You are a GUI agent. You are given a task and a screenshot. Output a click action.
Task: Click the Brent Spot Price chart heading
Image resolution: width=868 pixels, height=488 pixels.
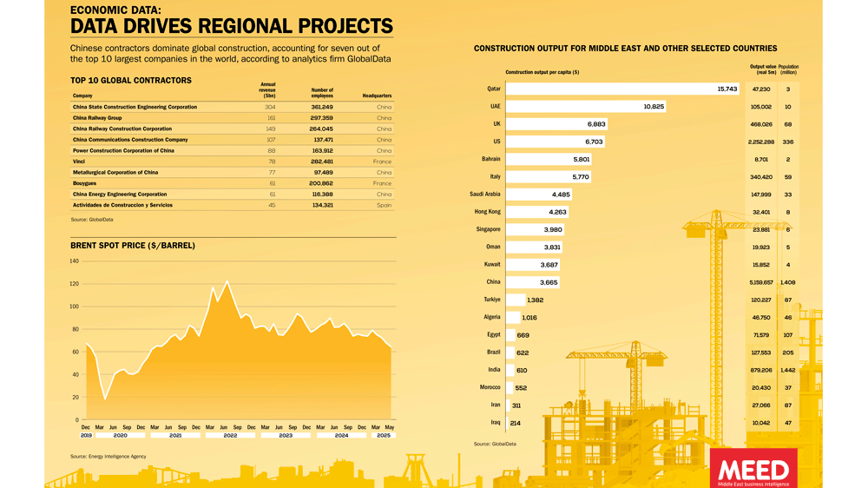(132, 246)
